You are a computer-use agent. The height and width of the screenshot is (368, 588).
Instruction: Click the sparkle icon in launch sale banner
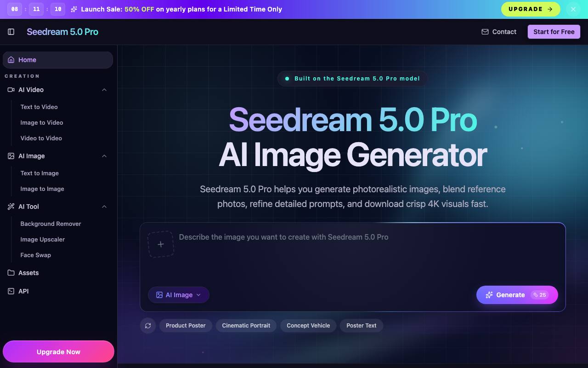tap(74, 9)
